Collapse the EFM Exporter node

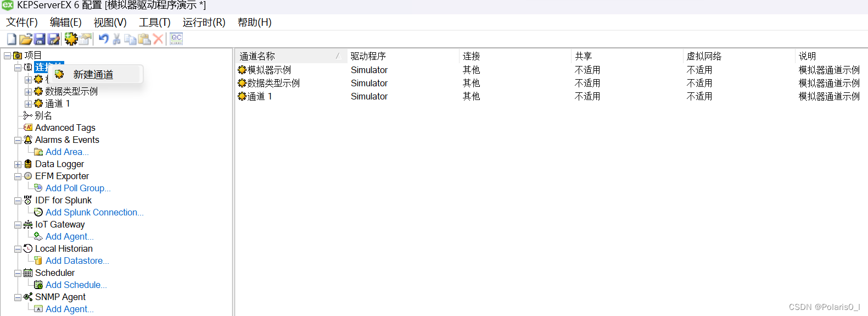pos(18,176)
